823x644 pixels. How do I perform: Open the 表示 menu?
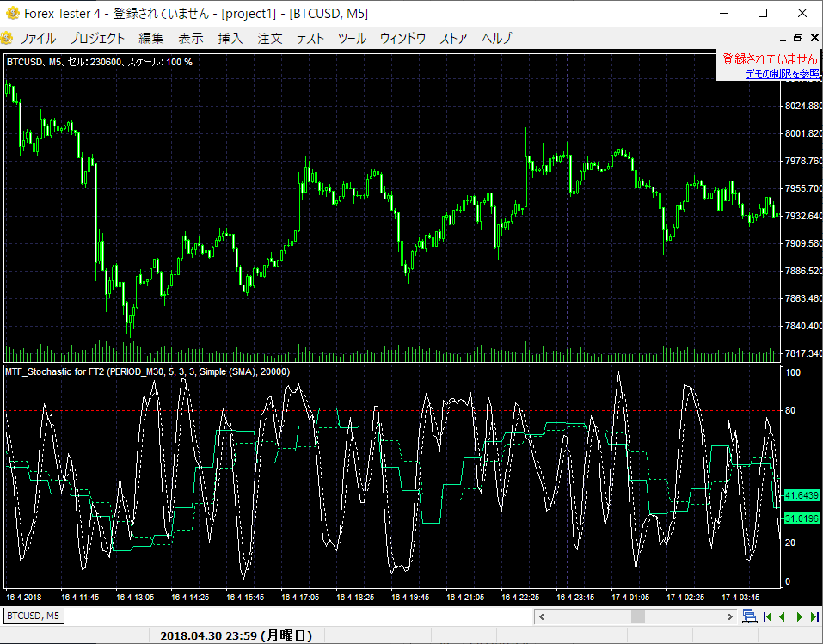pos(191,39)
